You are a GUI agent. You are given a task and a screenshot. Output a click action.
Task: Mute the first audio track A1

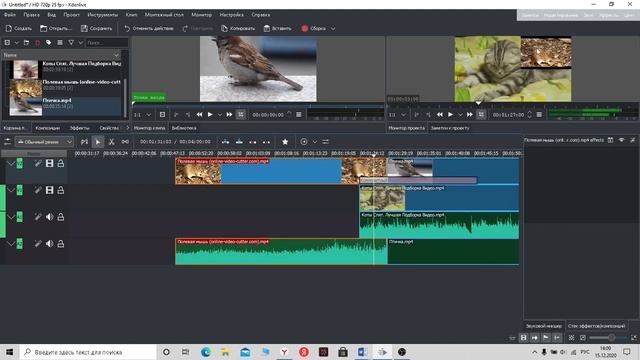[x=49, y=217]
